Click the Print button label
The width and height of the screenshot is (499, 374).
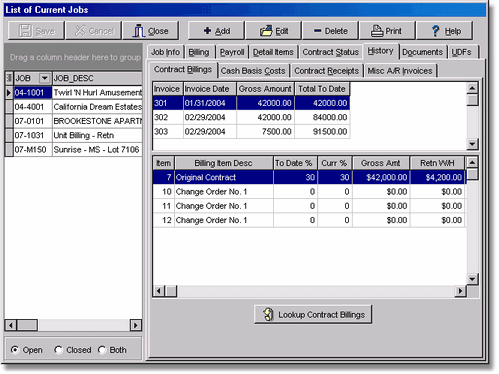tap(393, 31)
